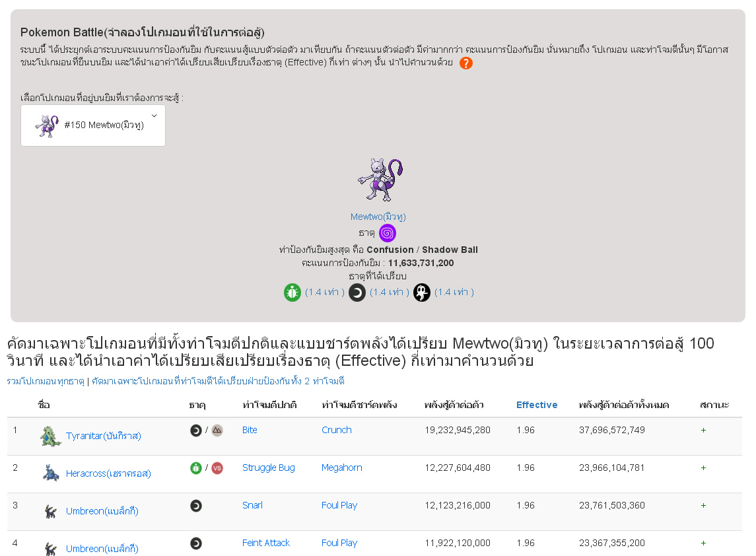The height and width of the screenshot is (556, 756).
Task: Open the รวมโปเกมอนทุกธาตุ filter link
Action: coord(46,381)
